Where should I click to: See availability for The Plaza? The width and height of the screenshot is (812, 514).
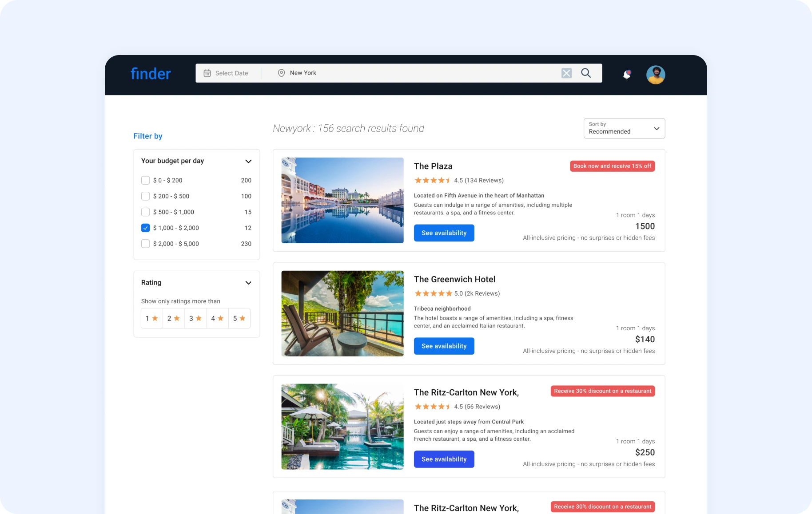pyautogui.click(x=444, y=233)
